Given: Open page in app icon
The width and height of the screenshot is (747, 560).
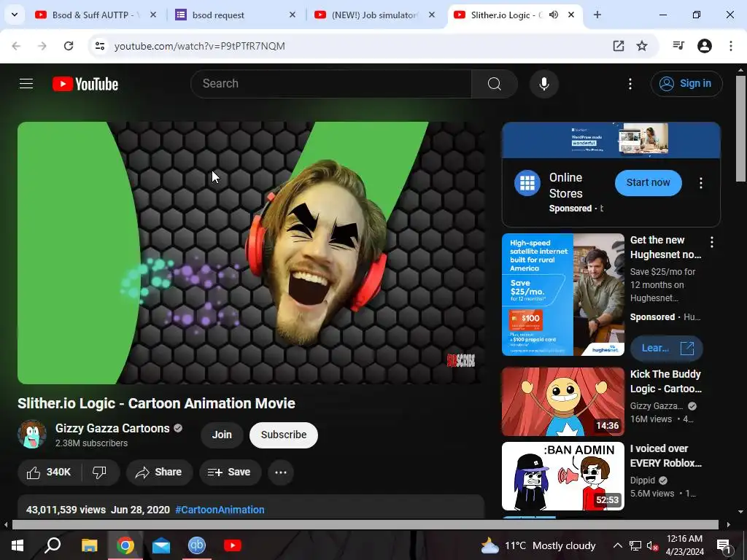Looking at the screenshot, I should (x=619, y=46).
